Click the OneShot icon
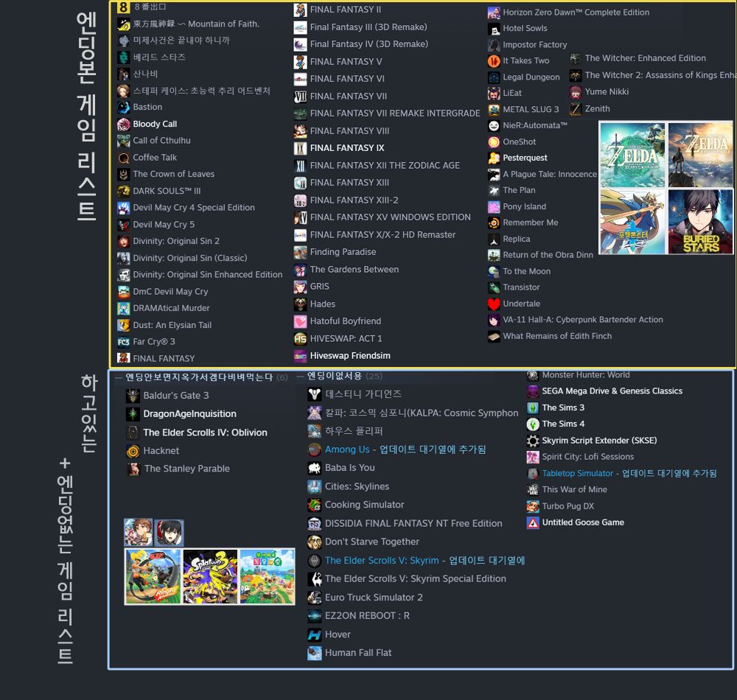 [494, 142]
